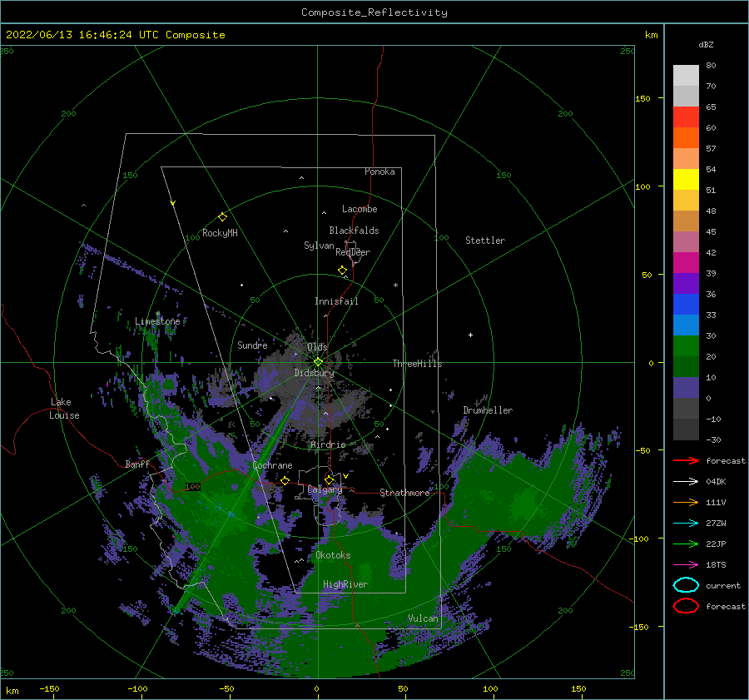Click the yellow diamond marker beside RockyMH
749x700 pixels.
point(222,217)
